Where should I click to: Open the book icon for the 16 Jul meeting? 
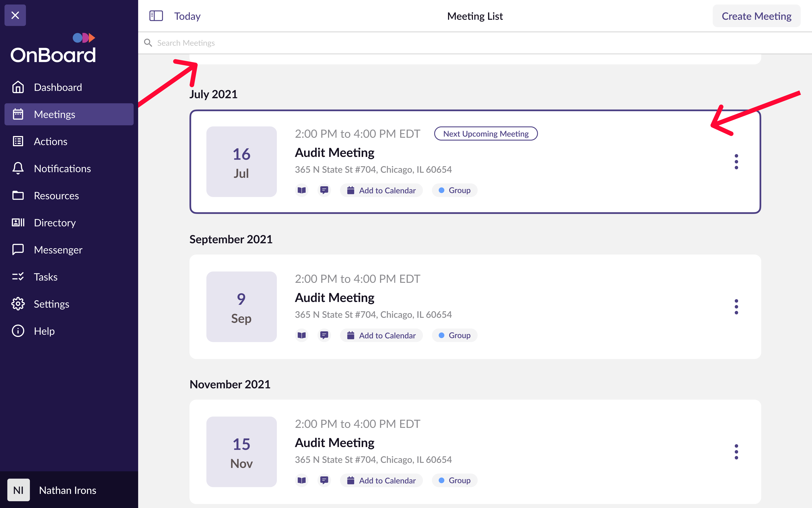click(x=302, y=190)
